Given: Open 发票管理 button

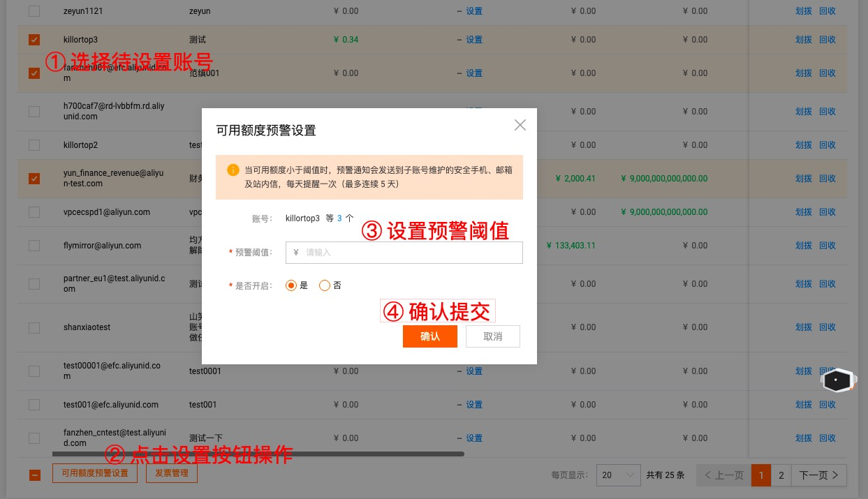Looking at the screenshot, I should coord(172,474).
